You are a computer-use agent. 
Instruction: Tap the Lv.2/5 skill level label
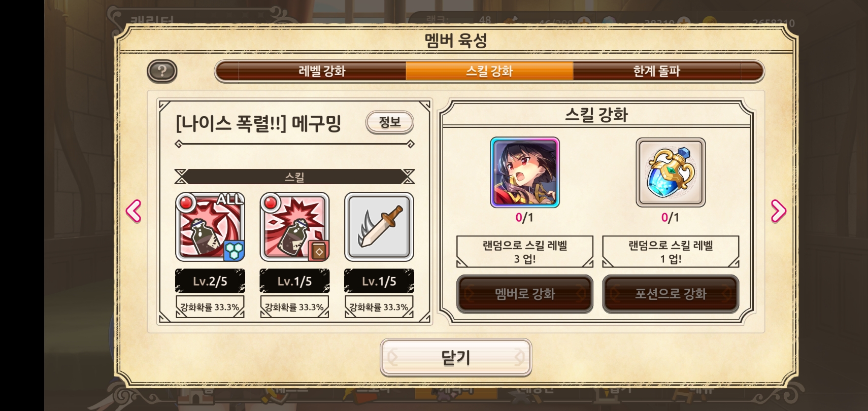pyautogui.click(x=210, y=281)
